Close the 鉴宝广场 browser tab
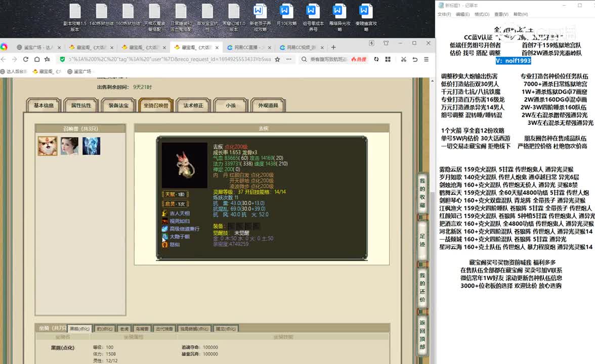This screenshot has width=595, height=364. 59,48
